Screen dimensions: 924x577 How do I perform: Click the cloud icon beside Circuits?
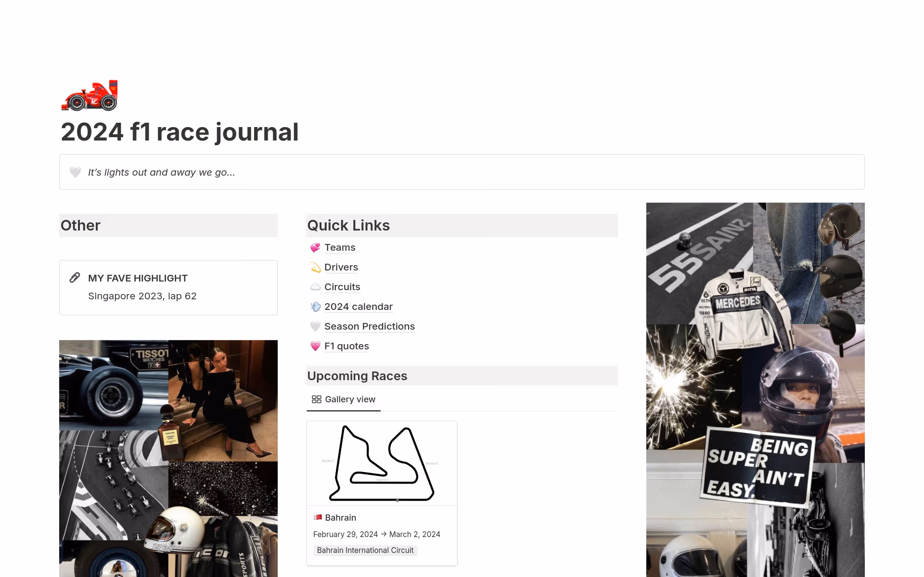[315, 287]
